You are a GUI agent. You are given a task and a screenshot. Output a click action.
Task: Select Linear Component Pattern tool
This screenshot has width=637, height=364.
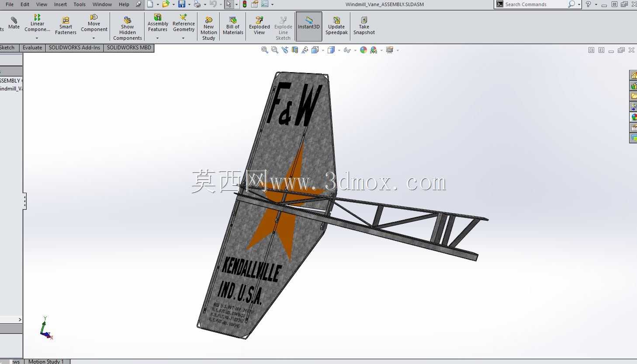click(37, 23)
